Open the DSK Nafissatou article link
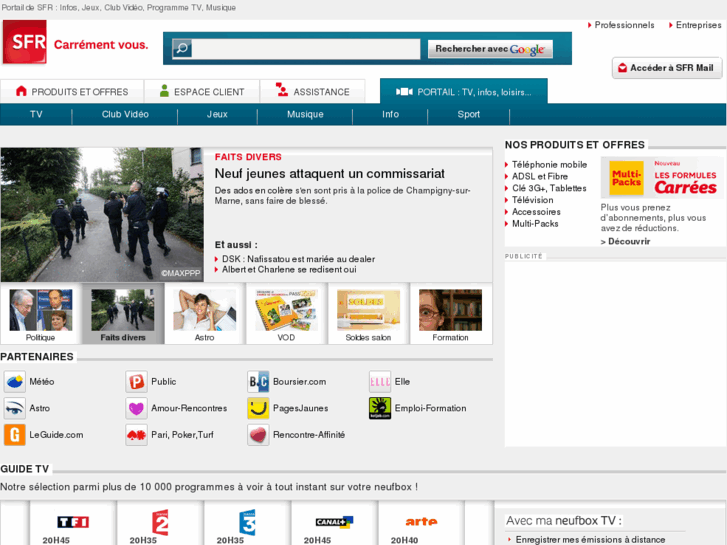Viewport: 727px width, 545px height. 298,259
